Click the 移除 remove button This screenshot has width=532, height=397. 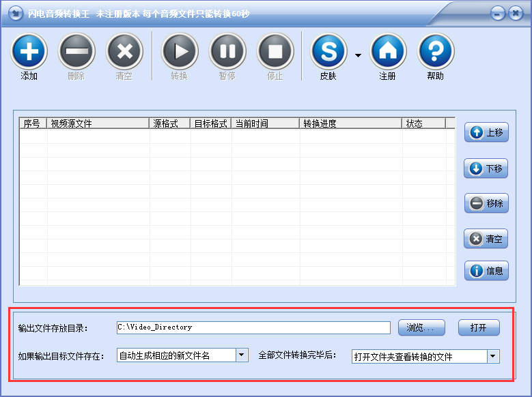coord(486,203)
